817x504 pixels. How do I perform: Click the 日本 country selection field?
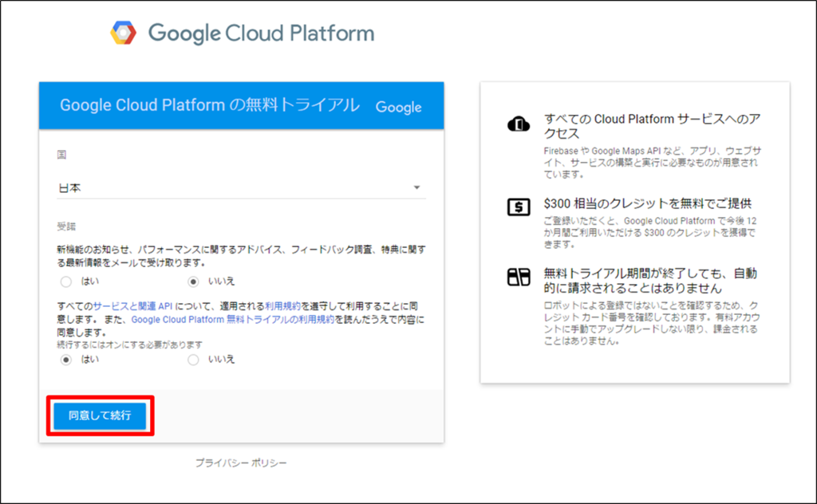tap(231, 188)
